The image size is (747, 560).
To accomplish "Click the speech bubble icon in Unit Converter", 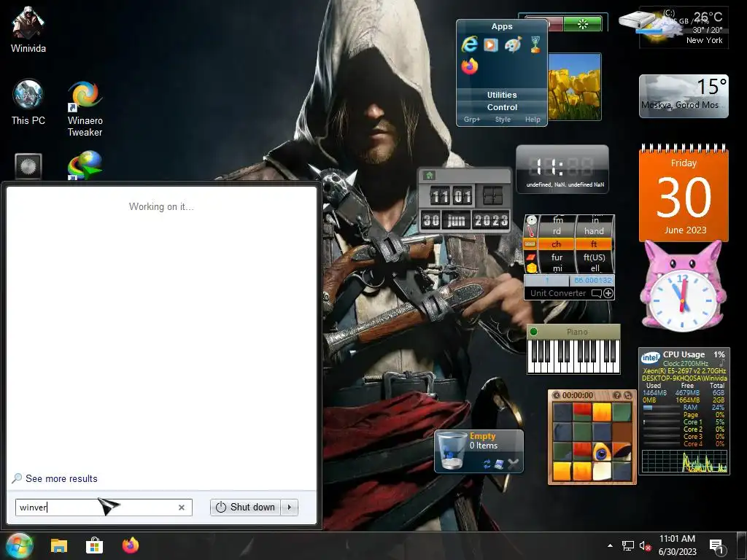I will click(596, 293).
